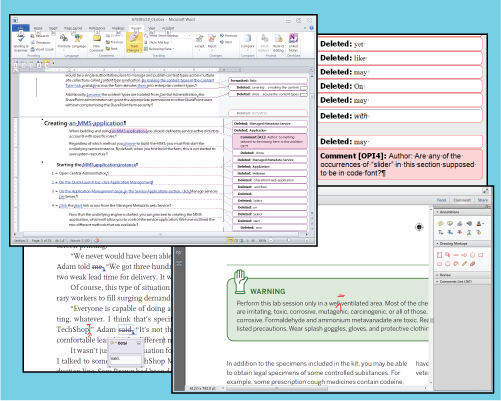
Task: Click Language icon in Word ribbon
Action: (x=79, y=43)
